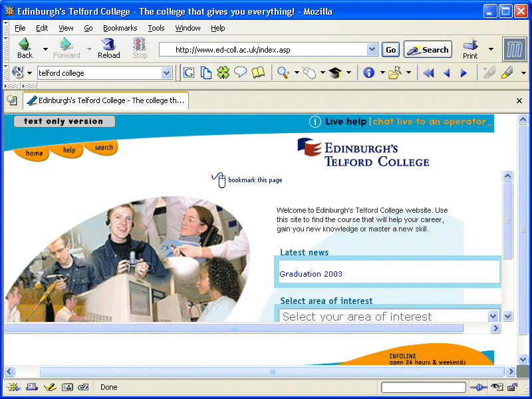Click the Google toolbar logo icon

(x=17, y=72)
